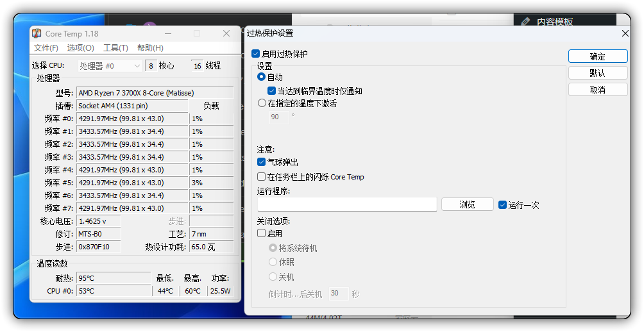Click the 运行程序 path input field
This screenshot has width=644, height=332.
347,204
